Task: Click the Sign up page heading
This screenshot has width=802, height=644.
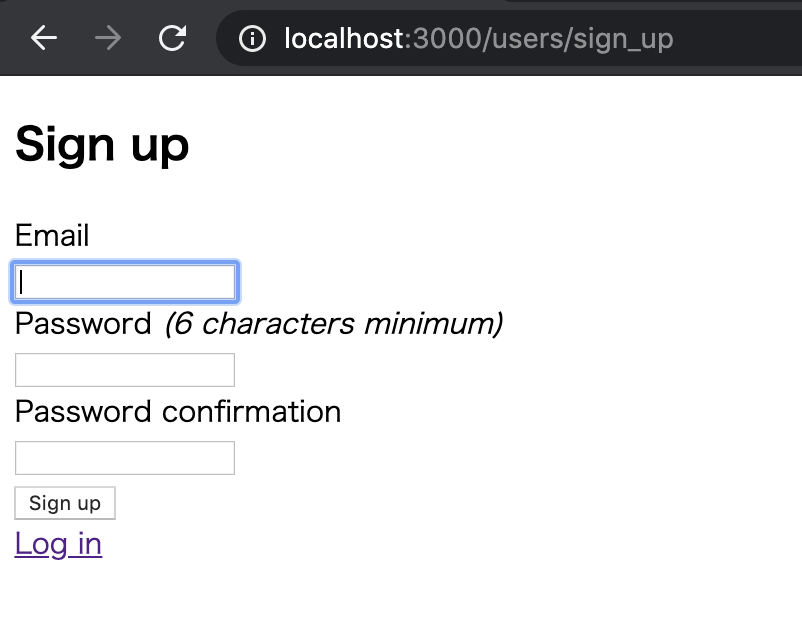Action: tap(102, 145)
